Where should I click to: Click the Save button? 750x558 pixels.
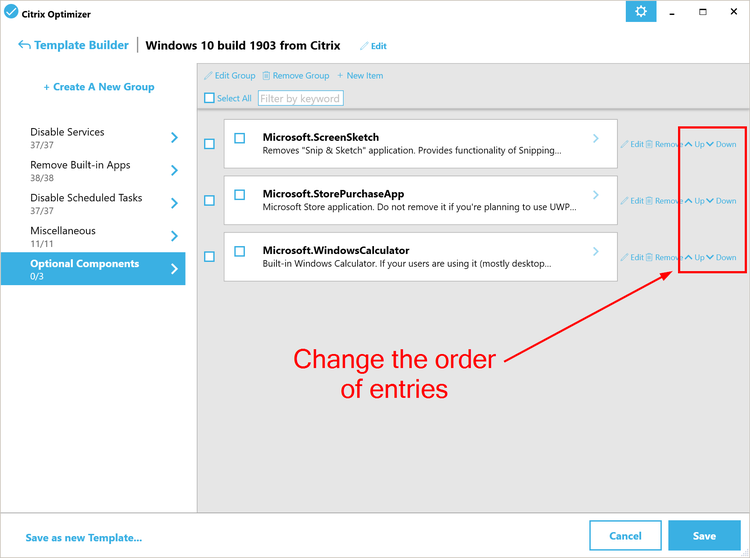(x=704, y=536)
